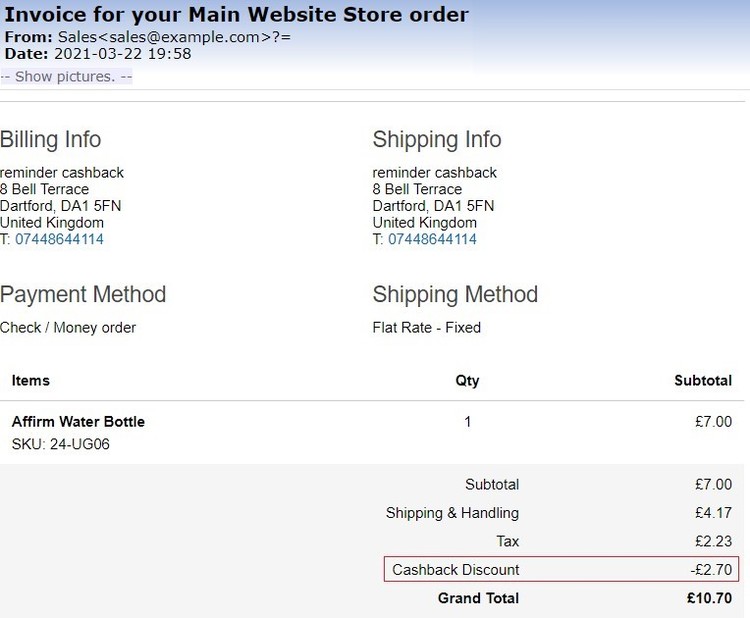Click the Shipping Info heading
The image size is (750, 618).
click(x=437, y=140)
